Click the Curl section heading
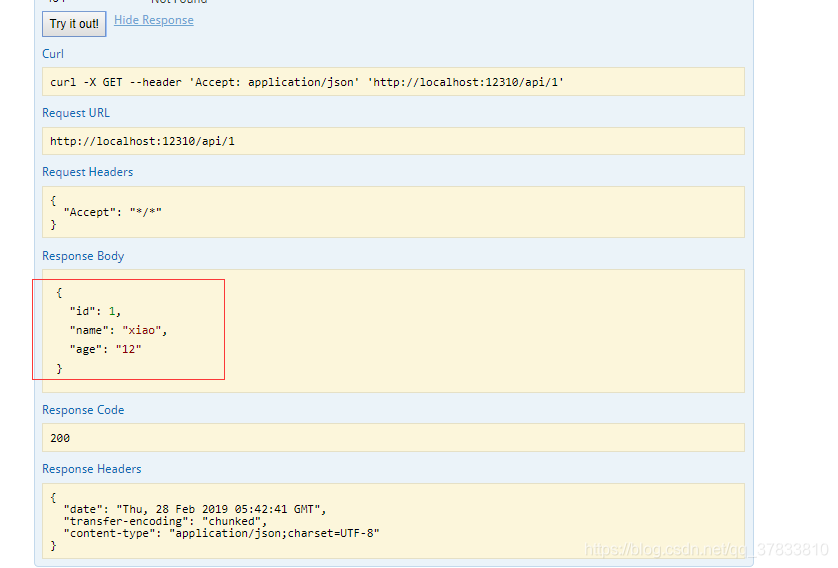Image resolution: width=838 pixels, height=568 pixels. pos(53,54)
